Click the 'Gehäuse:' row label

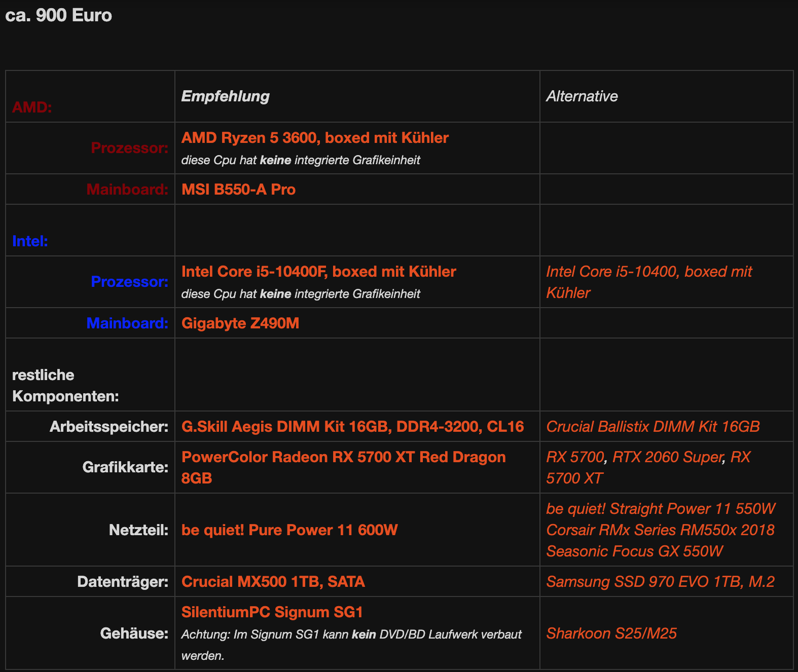134,633
